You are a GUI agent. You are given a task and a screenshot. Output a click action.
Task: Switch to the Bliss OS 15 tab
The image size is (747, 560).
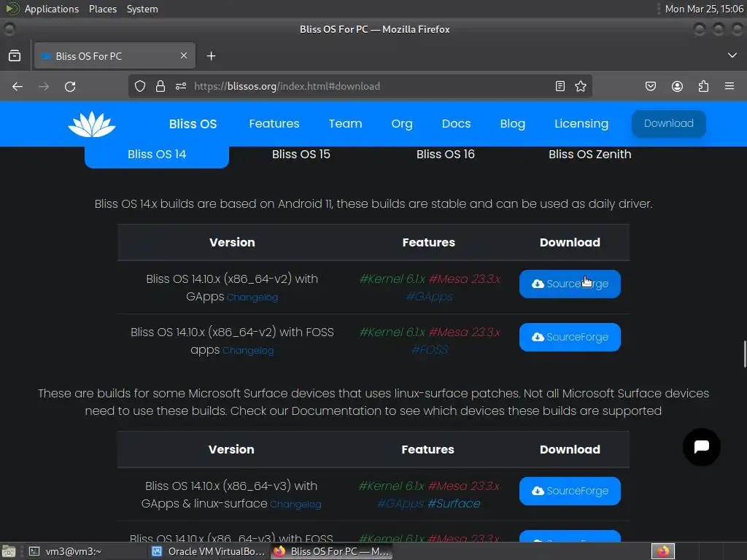(301, 155)
